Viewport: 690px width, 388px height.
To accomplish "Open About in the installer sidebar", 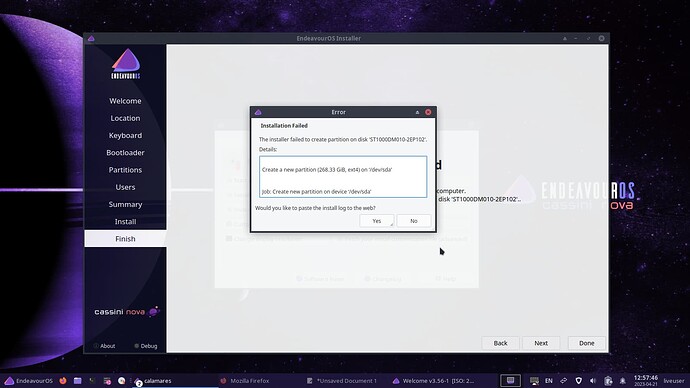I will coord(104,346).
